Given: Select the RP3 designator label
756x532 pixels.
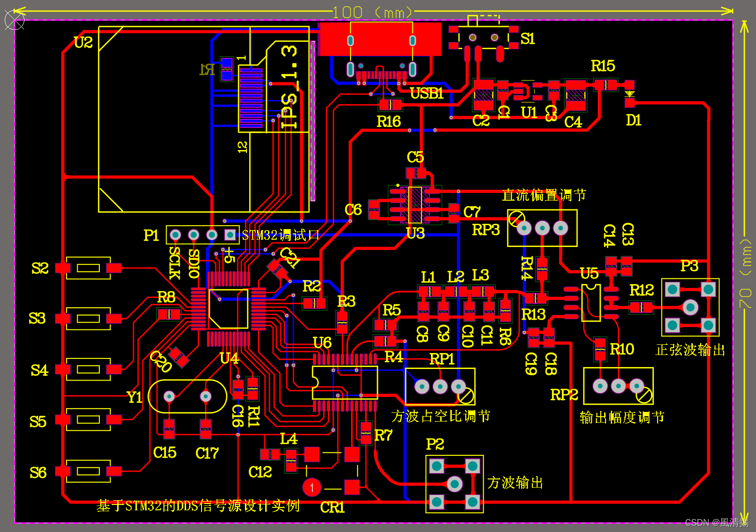Looking at the screenshot, I should click(486, 230).
